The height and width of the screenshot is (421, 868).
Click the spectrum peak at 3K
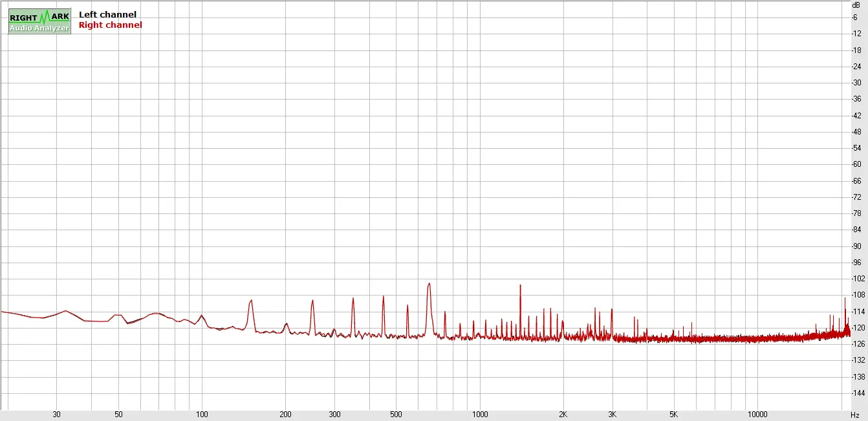coord(612,311)
